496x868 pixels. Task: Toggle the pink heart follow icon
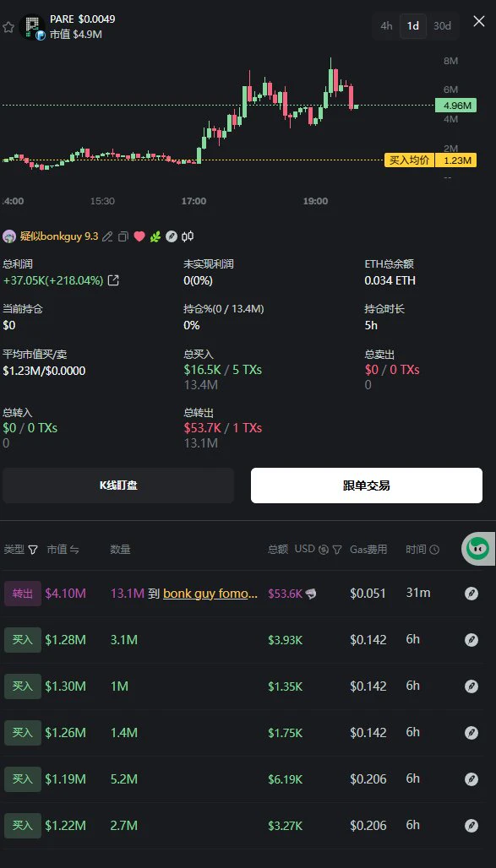coord(139,237)
